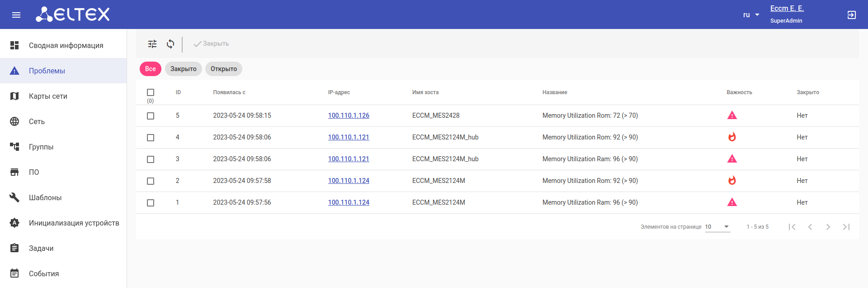This screenshot has width=868, height=288.
Task: Open Шаблоны in the sidebar
Action: pos(45,197)
